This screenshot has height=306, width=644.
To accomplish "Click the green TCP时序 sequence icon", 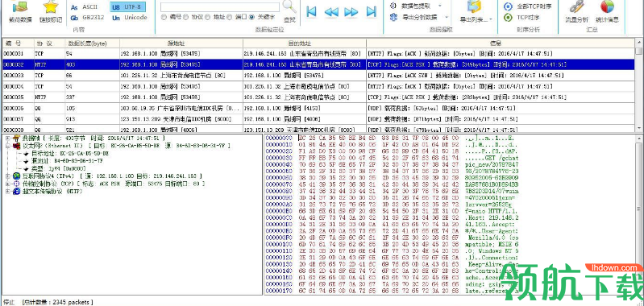I will tap(509, 17).
